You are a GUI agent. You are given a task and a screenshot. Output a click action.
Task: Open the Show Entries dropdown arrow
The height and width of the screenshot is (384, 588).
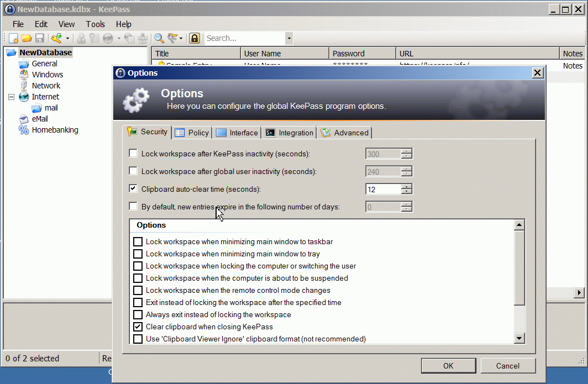point(181,38)
